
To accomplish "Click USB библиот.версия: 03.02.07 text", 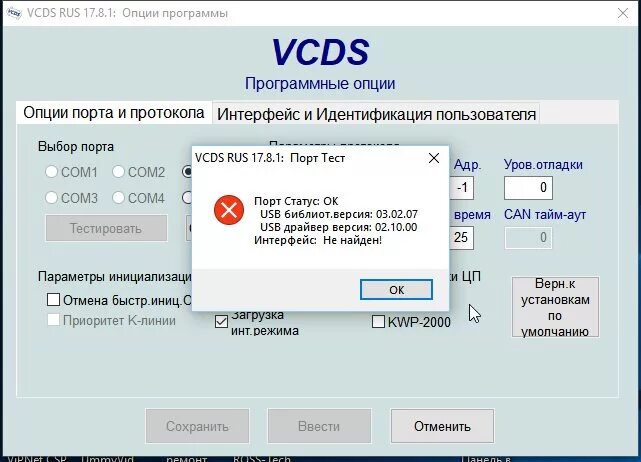I will [x=339, y=214].
